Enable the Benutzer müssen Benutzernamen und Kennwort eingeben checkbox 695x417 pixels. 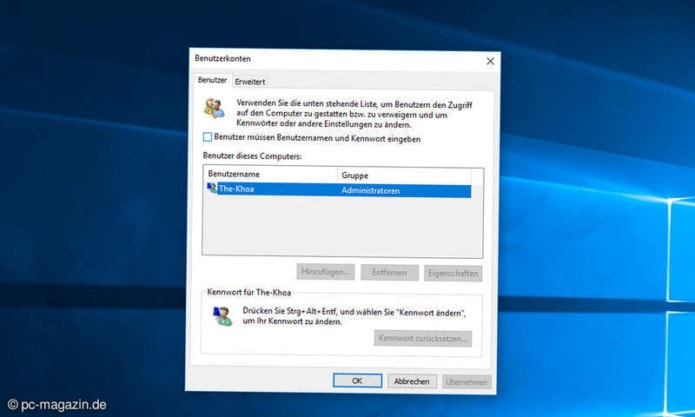pyautogui.click(x=208, y=138)
